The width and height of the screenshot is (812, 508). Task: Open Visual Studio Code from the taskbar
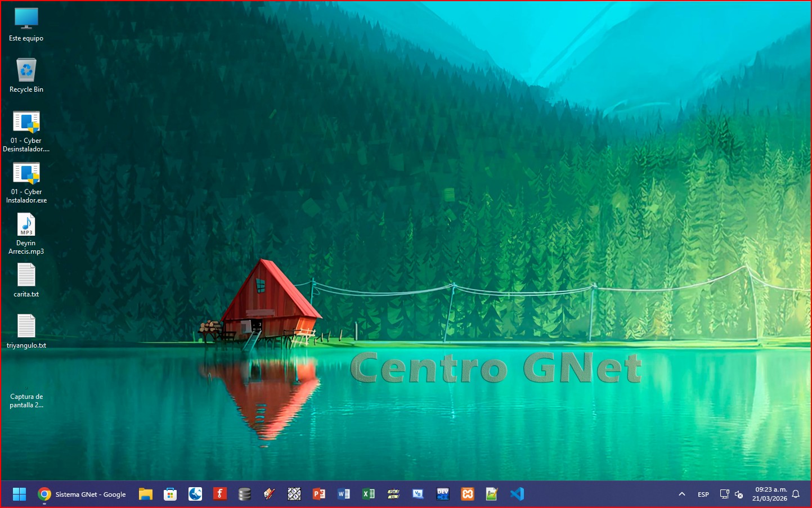[x=517, y=494]
